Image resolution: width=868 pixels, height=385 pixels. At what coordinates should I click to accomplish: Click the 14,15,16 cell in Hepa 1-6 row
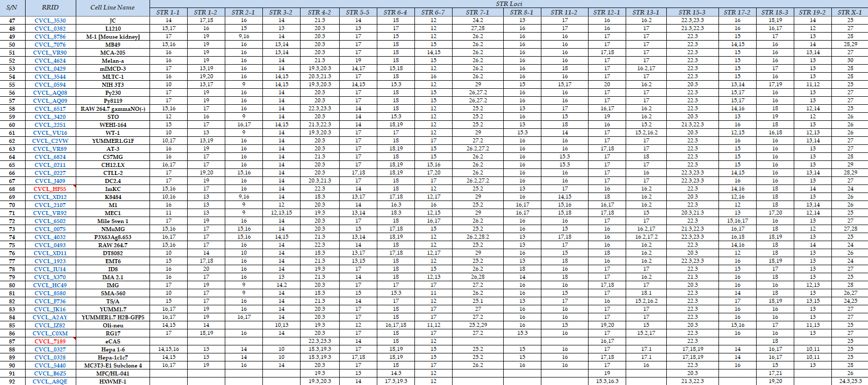[x=168, y=349]
